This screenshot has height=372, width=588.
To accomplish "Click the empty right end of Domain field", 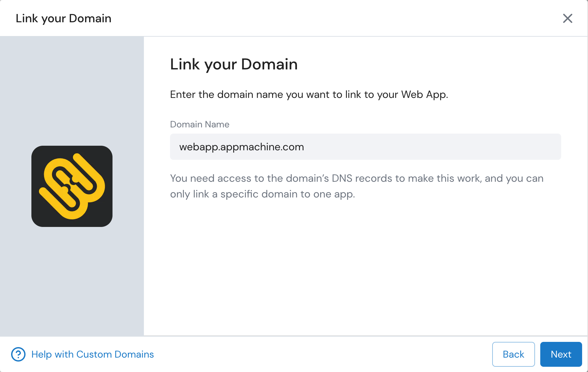I will pos(523,147).
